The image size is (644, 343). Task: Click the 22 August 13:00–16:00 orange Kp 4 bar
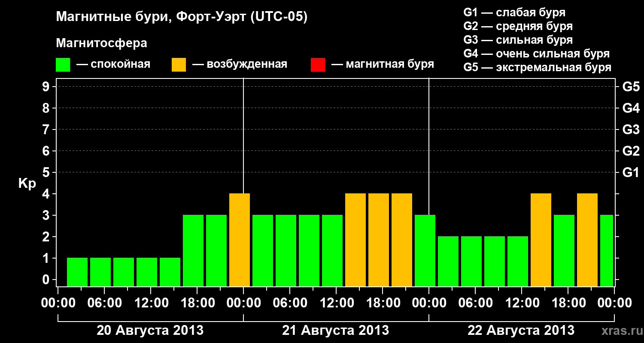click(541, 240)
